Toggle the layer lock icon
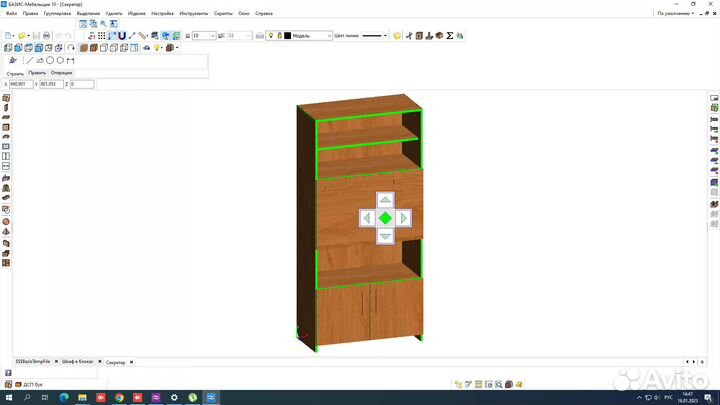This screenshot has height=405, width=720. pos(278,36)
